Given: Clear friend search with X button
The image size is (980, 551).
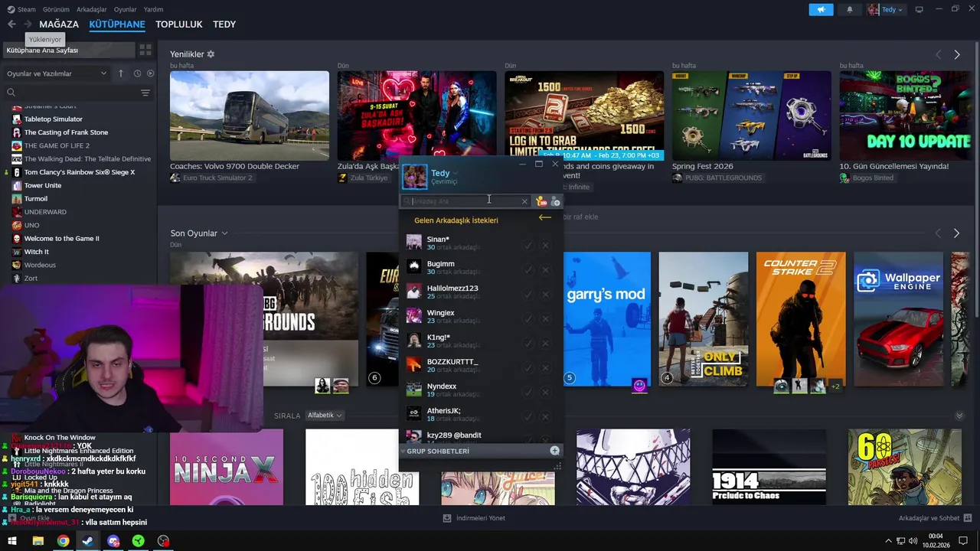Looking at the screenshot, I should pyautogui.click(x=524, y=201).
